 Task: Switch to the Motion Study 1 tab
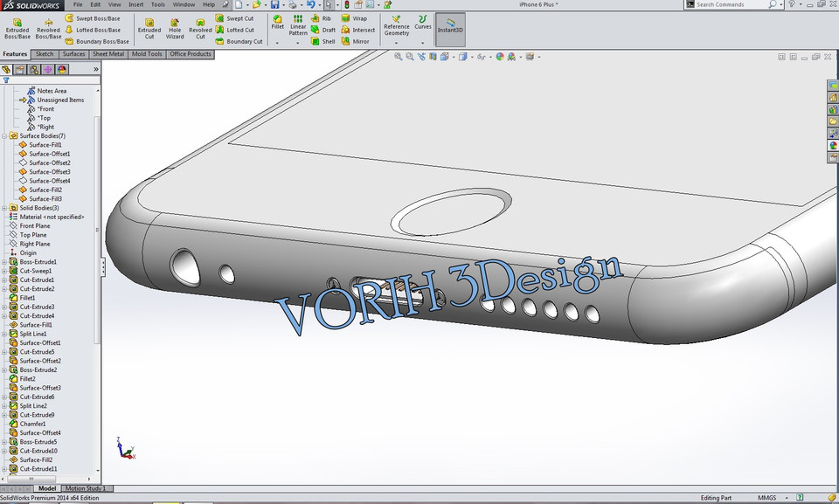click(x=87, y=488)
